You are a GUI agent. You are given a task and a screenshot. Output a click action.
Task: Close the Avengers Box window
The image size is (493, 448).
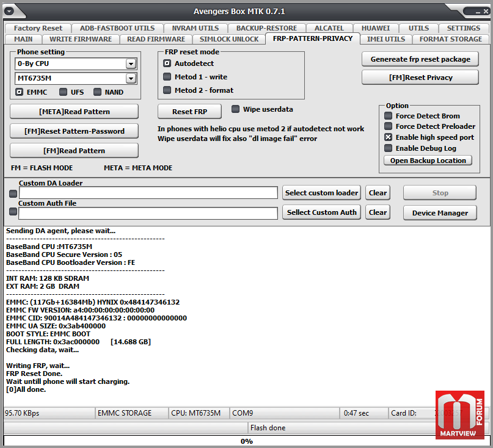(x=486, y=12)
